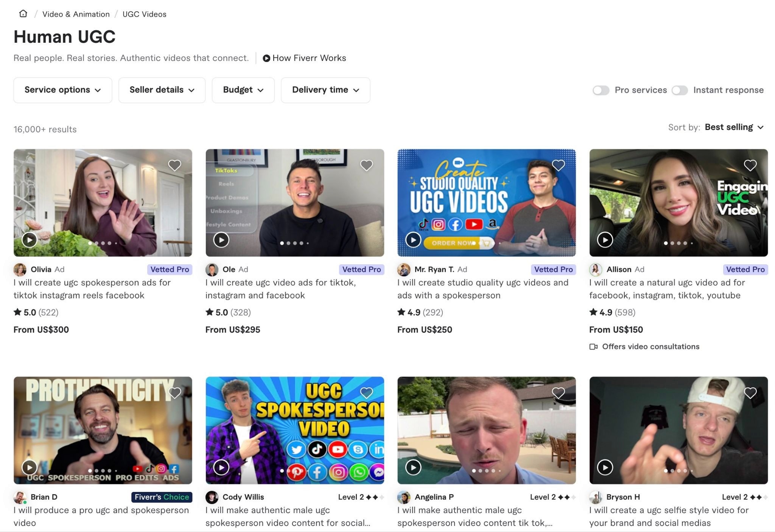The height and width of the screenshot is (532, 775).
Task: Open Angelina P's profile avatar
Action: pos(404,497)
